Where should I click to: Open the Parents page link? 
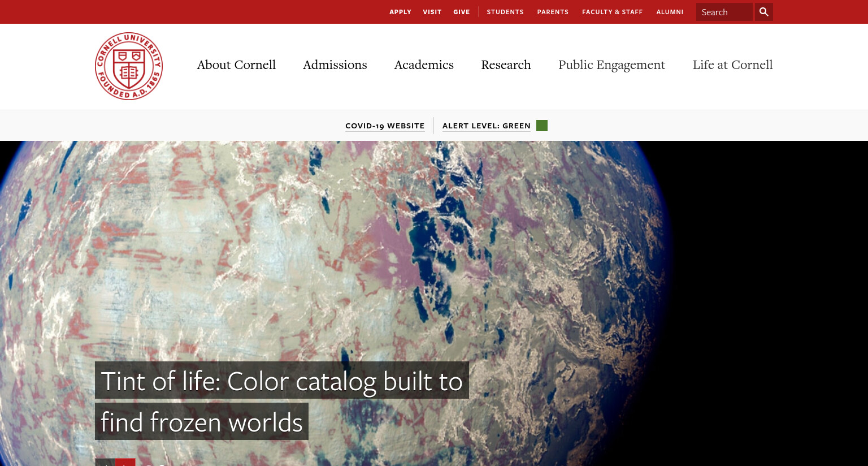553,12
